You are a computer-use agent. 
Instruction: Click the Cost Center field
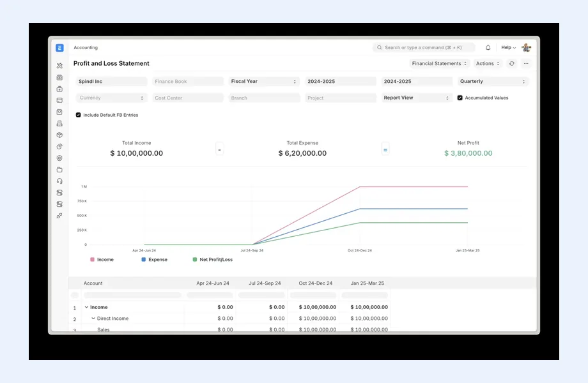[x=187, y=98]
